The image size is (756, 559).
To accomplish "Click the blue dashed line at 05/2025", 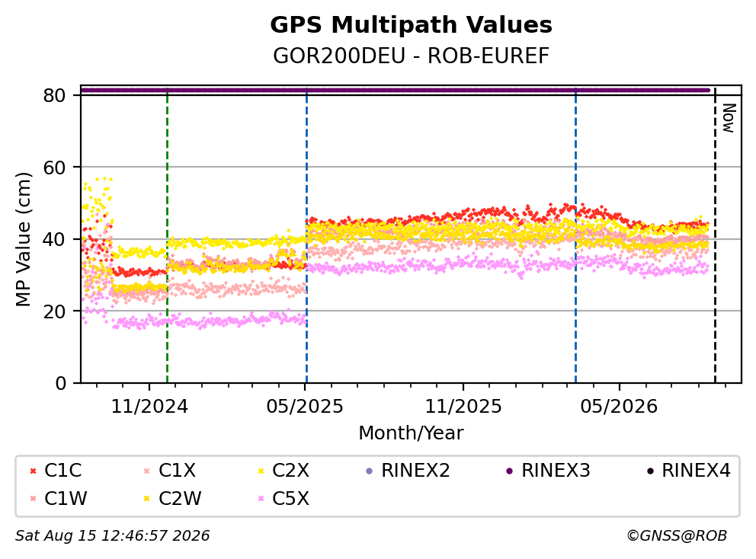I will tap(306, 235).
